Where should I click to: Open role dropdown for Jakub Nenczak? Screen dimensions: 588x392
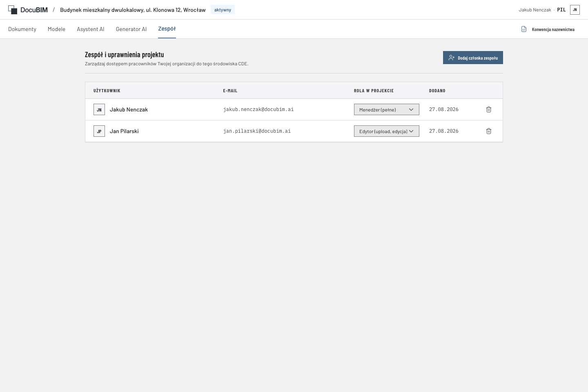(387, 109)
